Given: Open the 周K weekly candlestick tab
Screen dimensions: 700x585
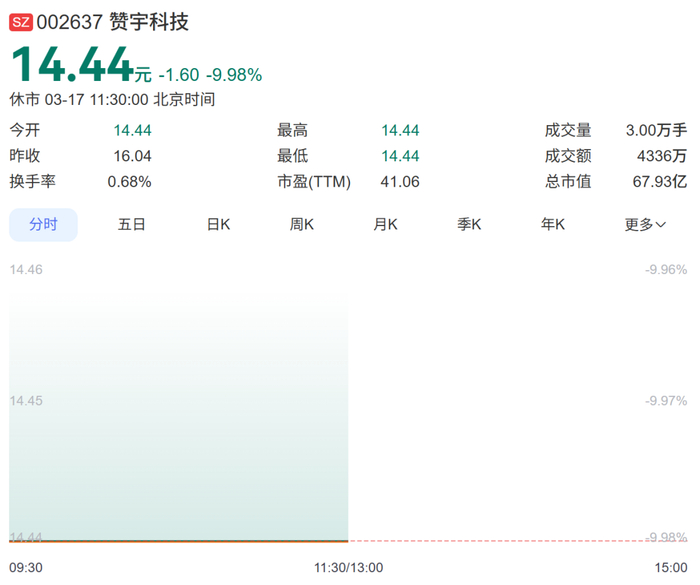Looking at the screenshot, I should (302, 224).
